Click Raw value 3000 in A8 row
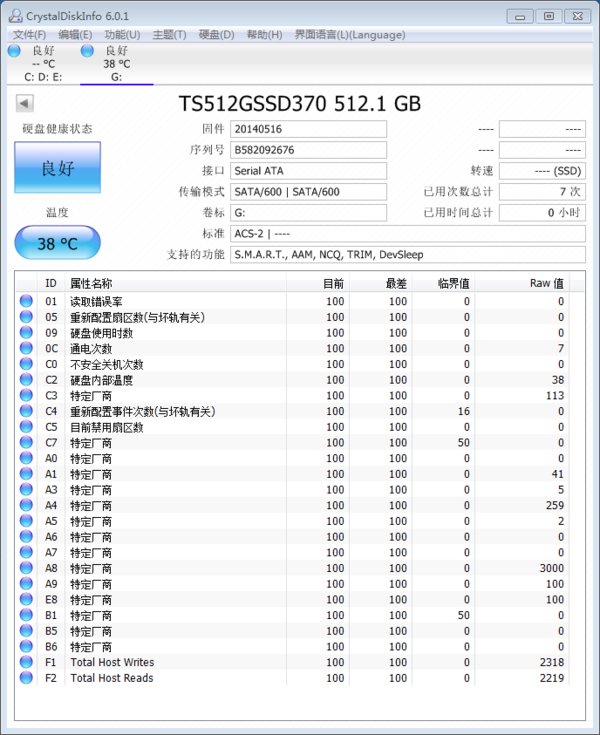Viewport: 600px width, 735px height. point(552,568)
